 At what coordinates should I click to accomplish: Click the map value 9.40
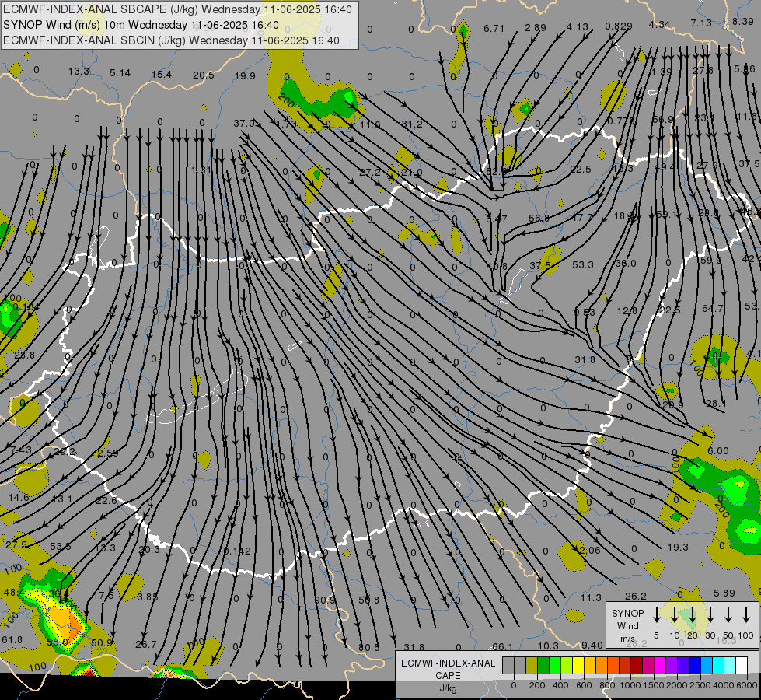[x=592, y=645]
